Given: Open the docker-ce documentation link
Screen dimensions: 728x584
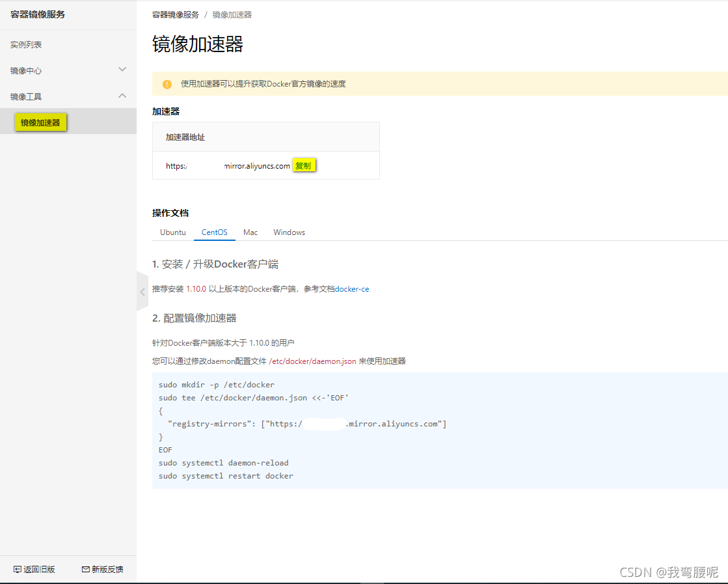Looking at the screenshot, I should pos(352,288).
